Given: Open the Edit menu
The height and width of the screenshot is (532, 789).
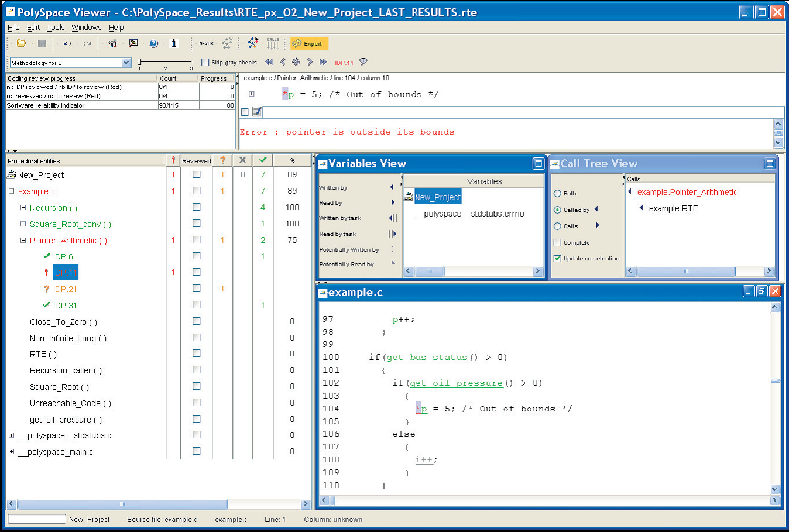Looking at the screenshot, I should (x=33, y=28).
